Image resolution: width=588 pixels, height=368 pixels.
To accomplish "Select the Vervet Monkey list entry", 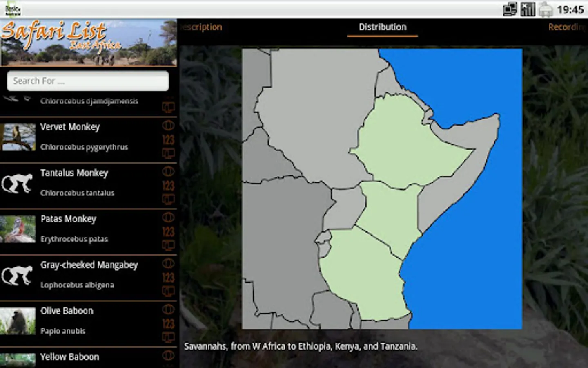I will point(89,140).
